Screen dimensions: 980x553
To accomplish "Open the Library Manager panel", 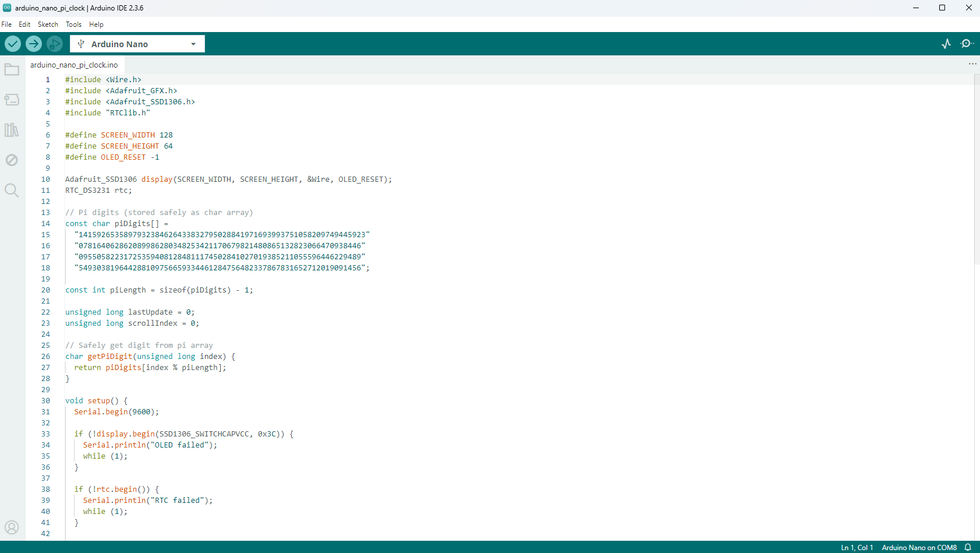I will tap(12, 130).
